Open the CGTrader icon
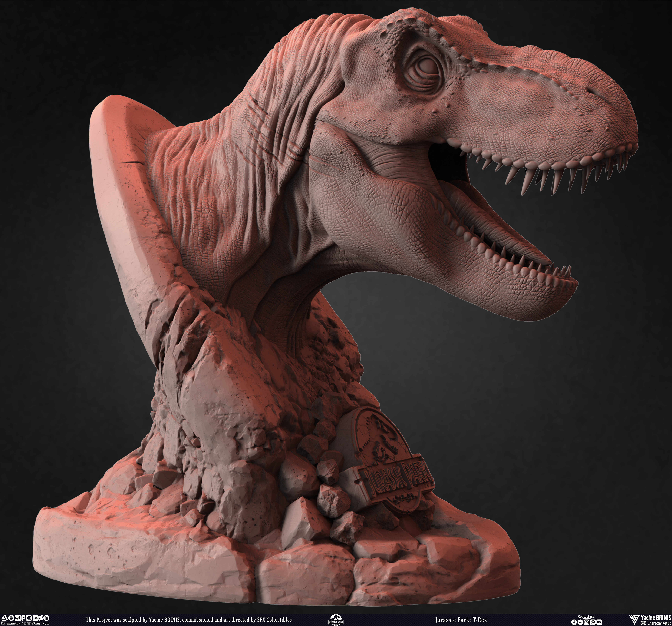The image size is (672, 626). click(x=18, y=618)
